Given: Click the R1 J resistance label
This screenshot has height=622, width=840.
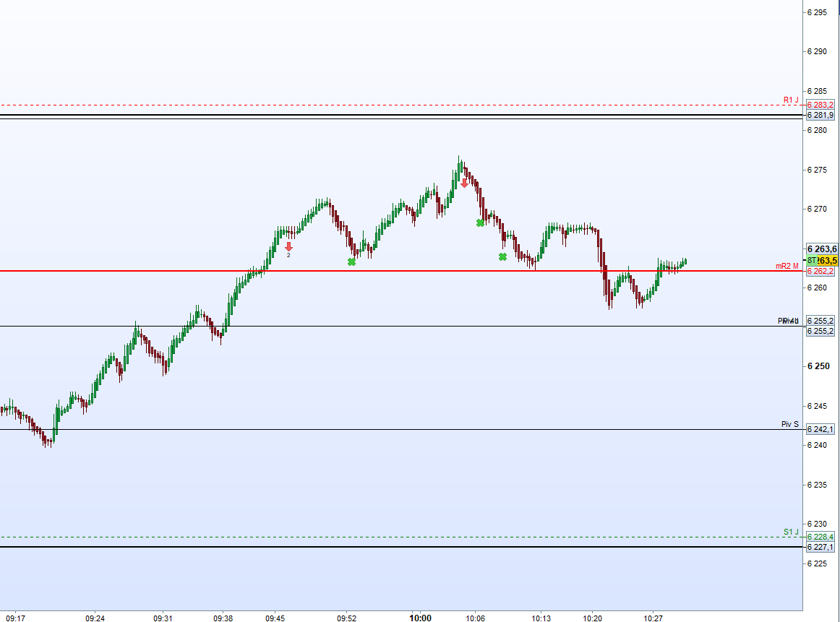Looking at the screenshot, I should click(x=791, y=100).
